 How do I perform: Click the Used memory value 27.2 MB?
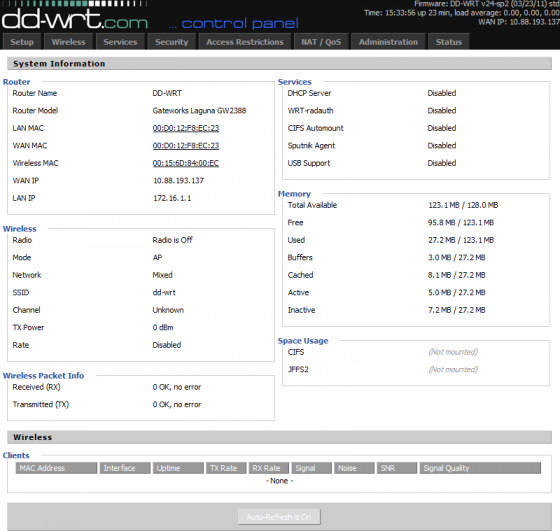pos(441,240)
